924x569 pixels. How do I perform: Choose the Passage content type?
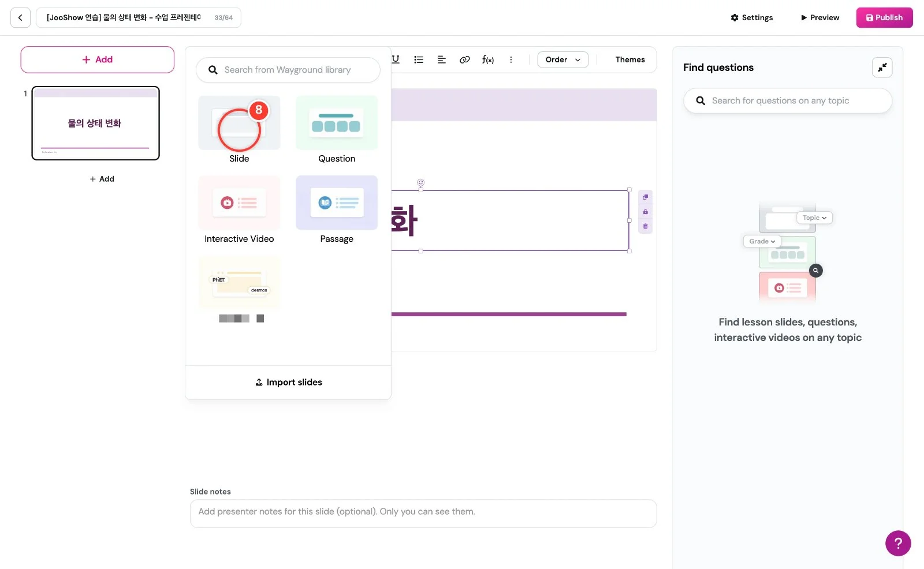(x=337, y=210)
